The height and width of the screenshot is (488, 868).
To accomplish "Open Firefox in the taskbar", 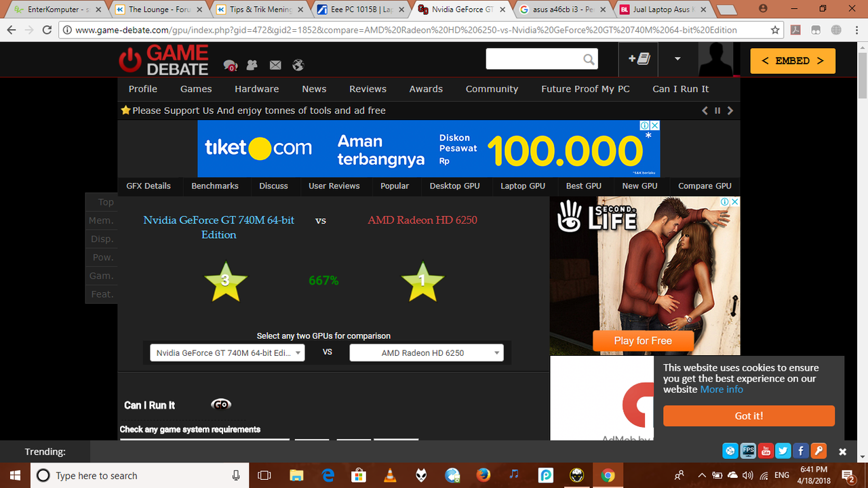I will [x=484, y=475].
